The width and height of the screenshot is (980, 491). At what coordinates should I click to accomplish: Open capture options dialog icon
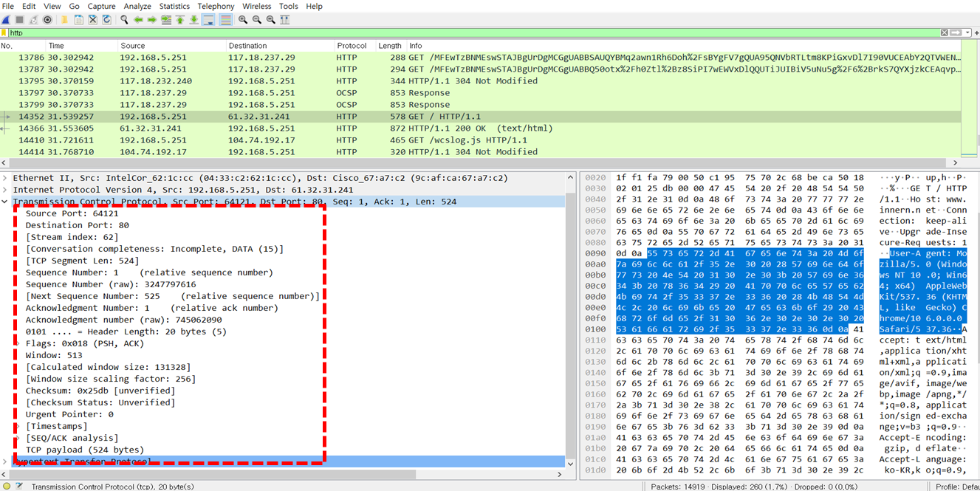coord(47,20)
